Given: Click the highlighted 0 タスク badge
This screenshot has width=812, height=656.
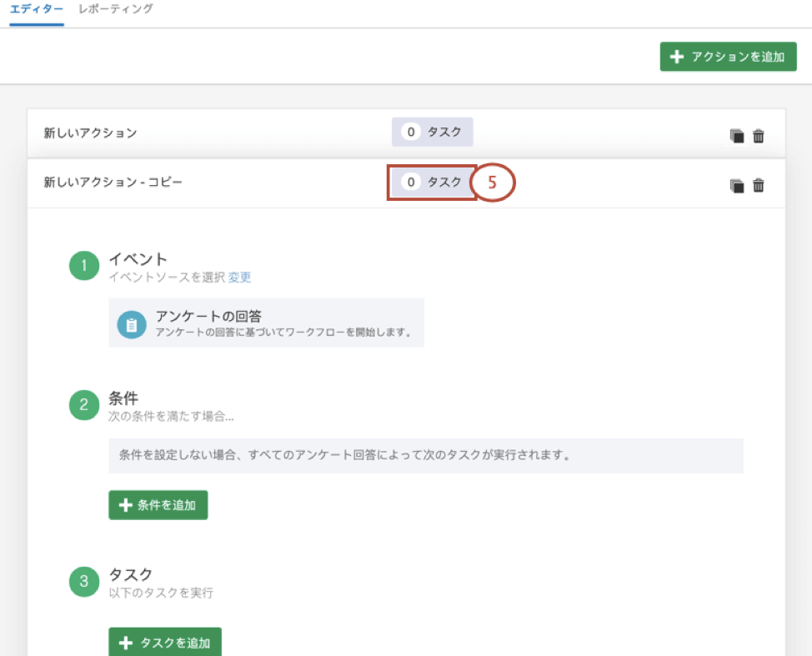Looking at the screenshot, I should (432, 182).
